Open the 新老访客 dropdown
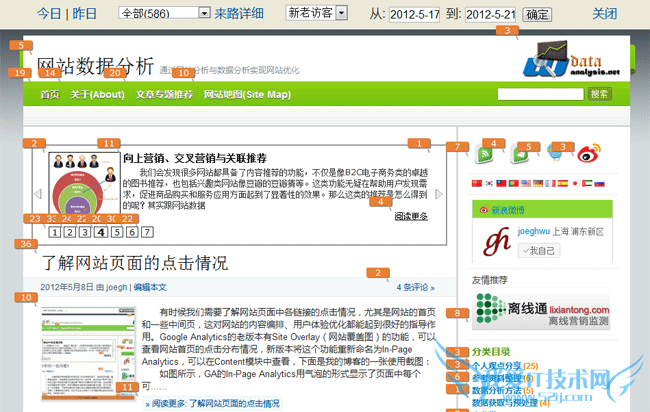The width and height of the screenshot is (650, 412). (316, 13)
